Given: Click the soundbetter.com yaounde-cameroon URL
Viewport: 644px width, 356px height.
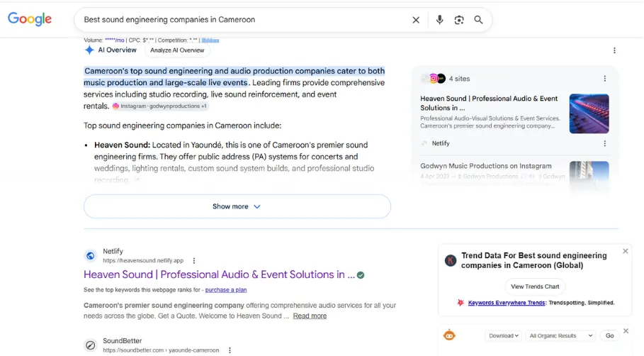Looking at the screenshot, I should [x=161, y=350].
